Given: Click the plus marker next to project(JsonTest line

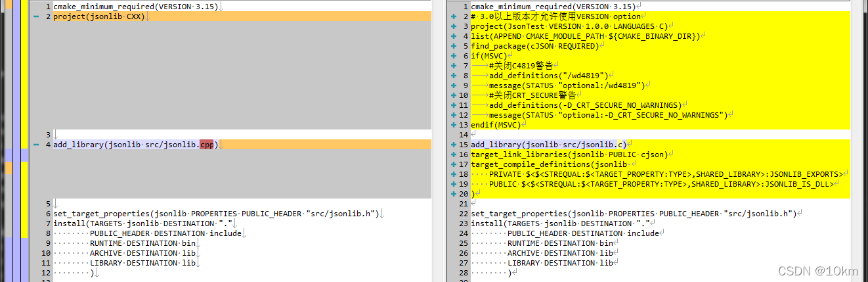Looking at the screenshot, I should point(454,26).
